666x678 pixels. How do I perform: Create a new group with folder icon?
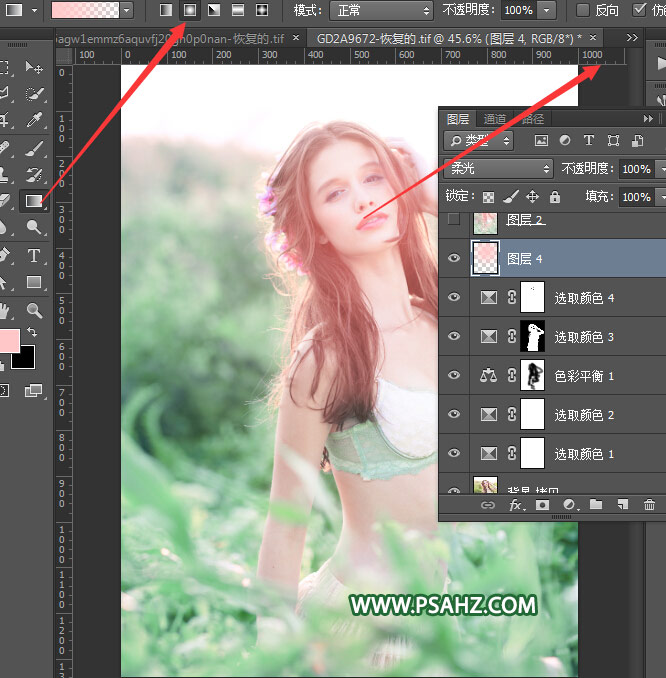596,505
